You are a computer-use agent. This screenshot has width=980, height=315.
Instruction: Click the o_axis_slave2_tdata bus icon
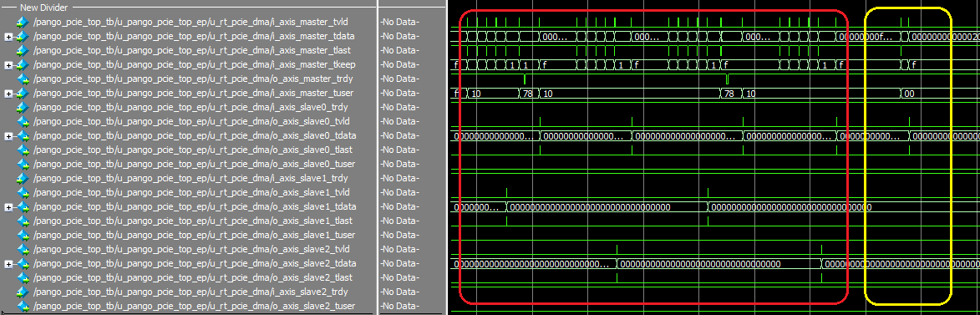pyautogui.click(x=23, y=264)
